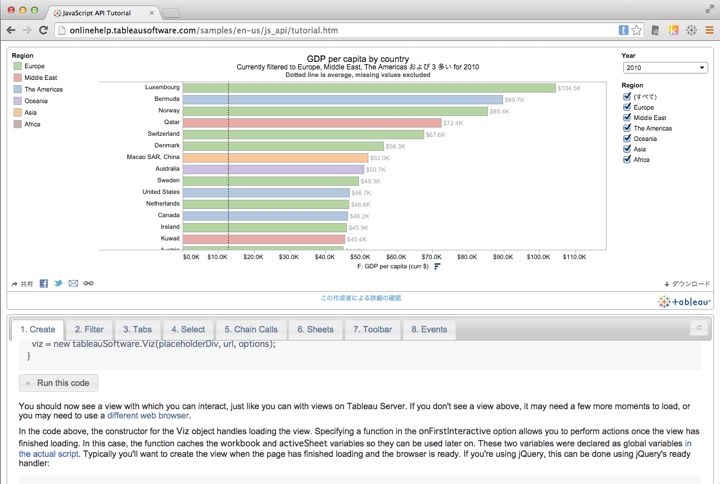Viewport: 720px width, 484px height.
Task: Bookmark this page with the star icon
Action: click(636, 30)
